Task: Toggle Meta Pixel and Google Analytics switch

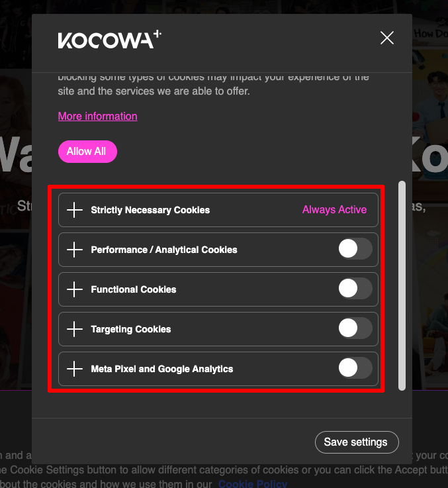Action: (355, 368)
